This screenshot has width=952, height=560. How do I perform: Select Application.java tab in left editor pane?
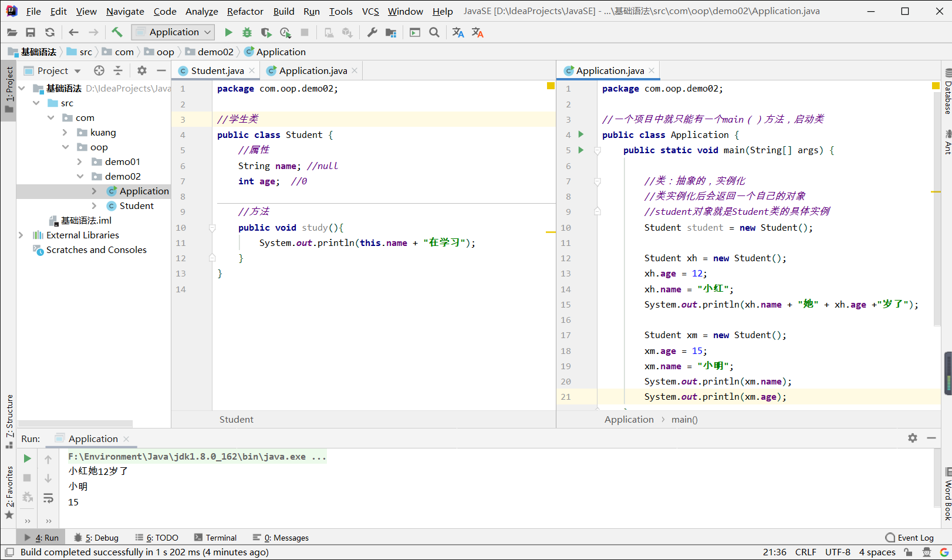click(x=313, y=70)
